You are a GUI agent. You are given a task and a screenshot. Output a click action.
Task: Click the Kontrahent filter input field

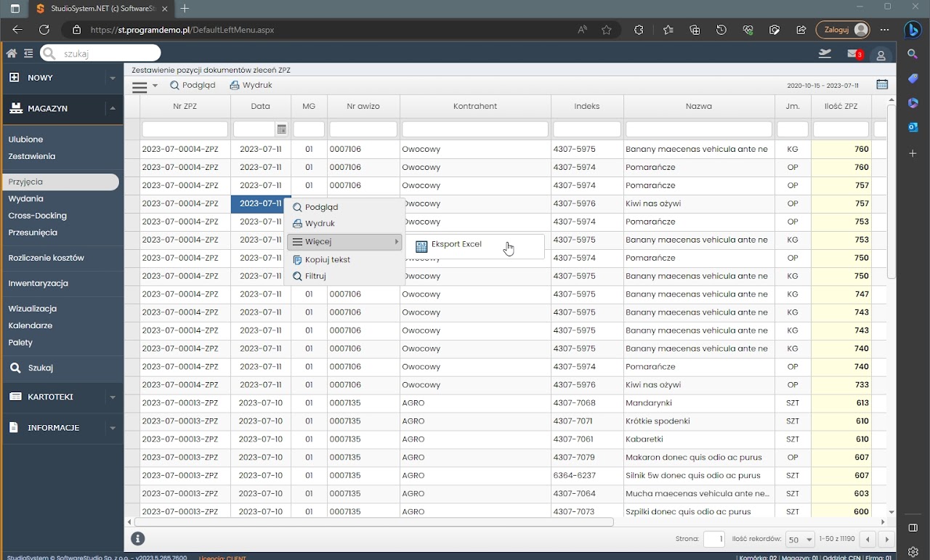(474, 129)
